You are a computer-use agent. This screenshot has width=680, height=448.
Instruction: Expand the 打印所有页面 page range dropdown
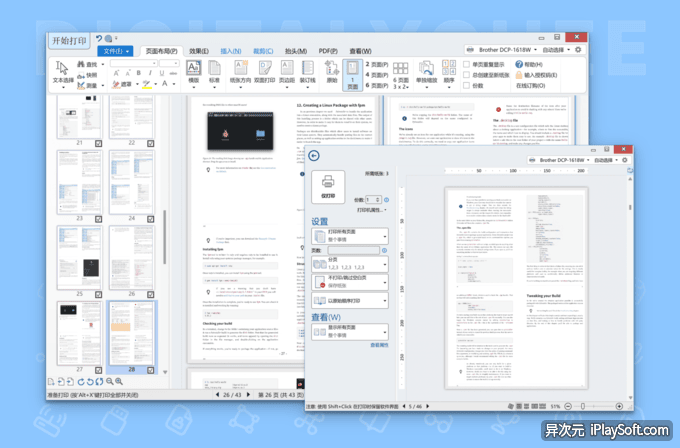(350, 236)
